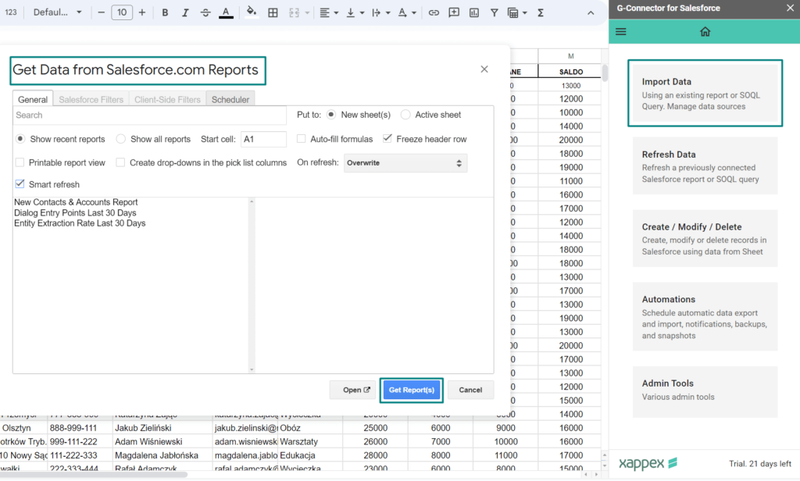The image size is (800, 481).
Task: Open the Import Data card
Action: point(705,93)
